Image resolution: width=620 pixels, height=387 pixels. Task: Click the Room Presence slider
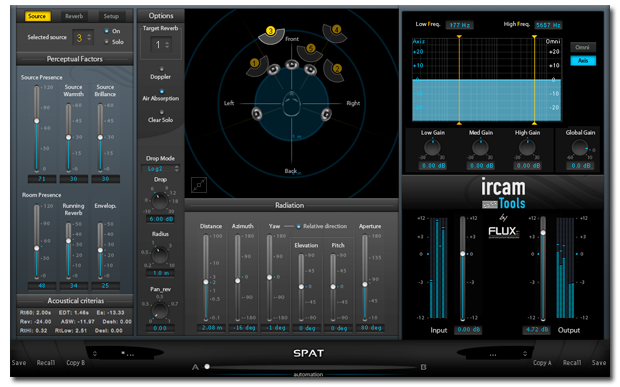37,241
